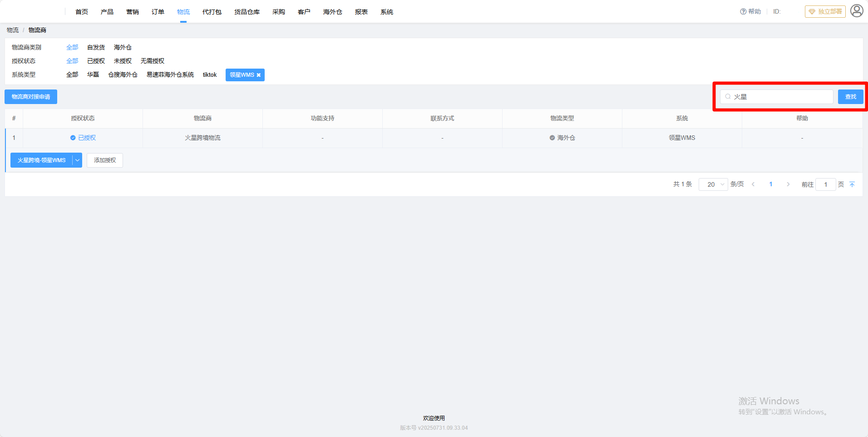Viewport: 868px width, 437px height.
Task: Click the 添加授权 button
Action: [105, 160]
